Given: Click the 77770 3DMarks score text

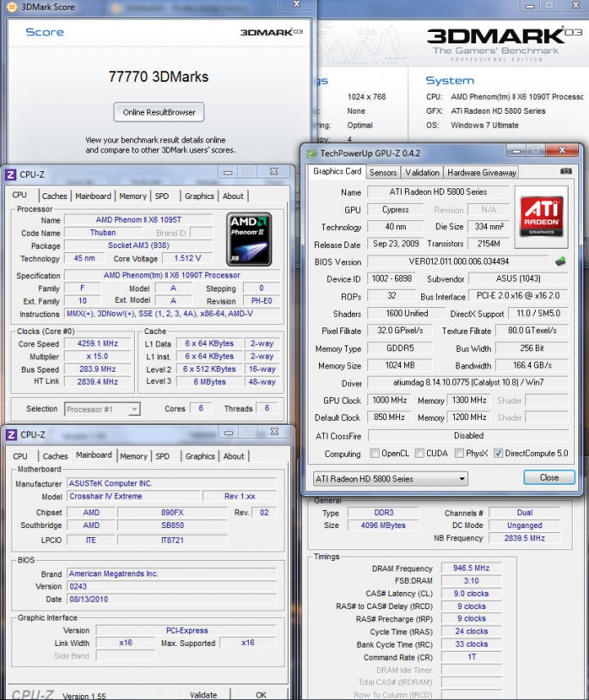Looking at the screenshot, I should (x=159, y=77).
